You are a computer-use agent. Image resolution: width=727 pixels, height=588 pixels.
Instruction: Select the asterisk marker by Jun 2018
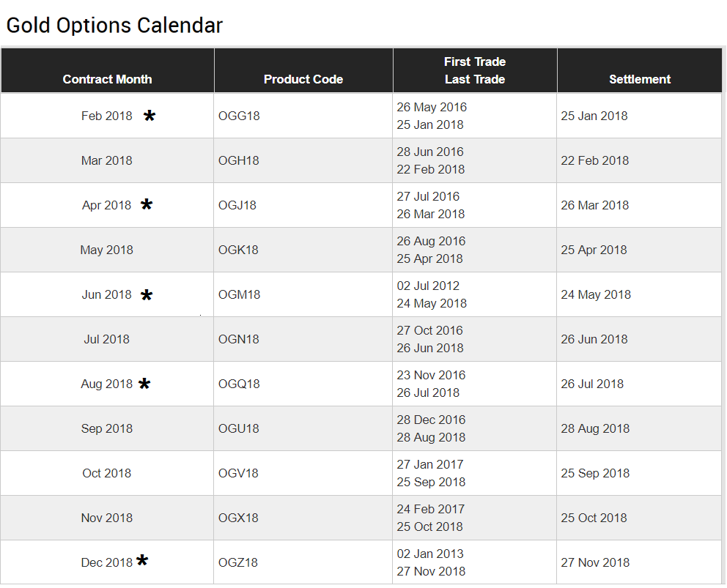point(147,295)
